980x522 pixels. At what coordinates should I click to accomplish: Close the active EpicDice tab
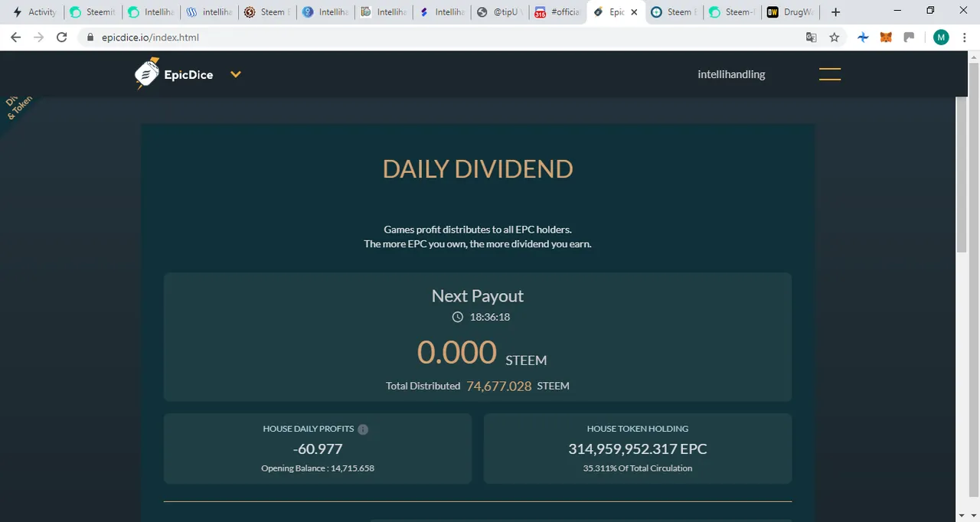click(x=634, y=12)
